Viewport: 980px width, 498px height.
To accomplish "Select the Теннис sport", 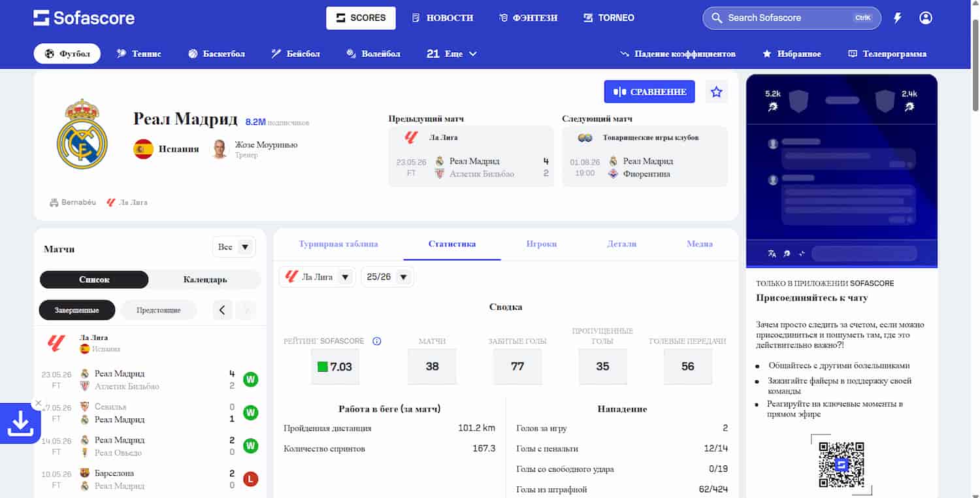I will point(139,54).
